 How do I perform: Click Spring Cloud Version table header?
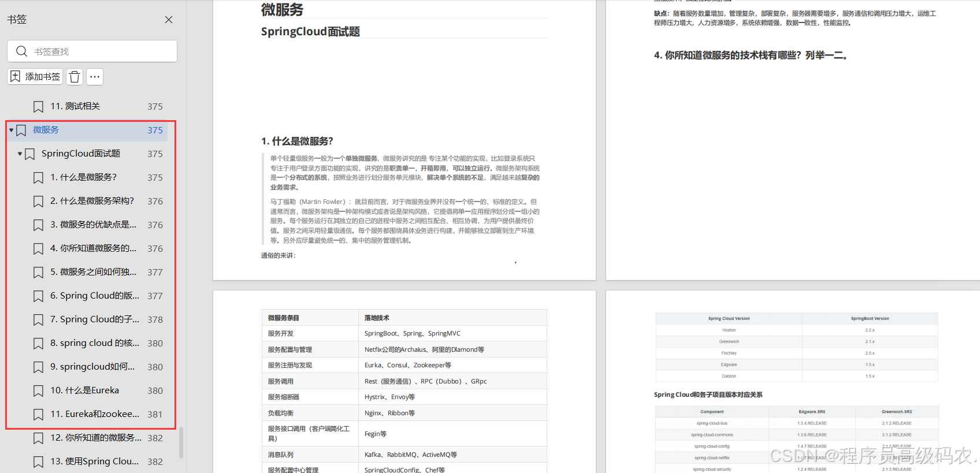point(729,318)
